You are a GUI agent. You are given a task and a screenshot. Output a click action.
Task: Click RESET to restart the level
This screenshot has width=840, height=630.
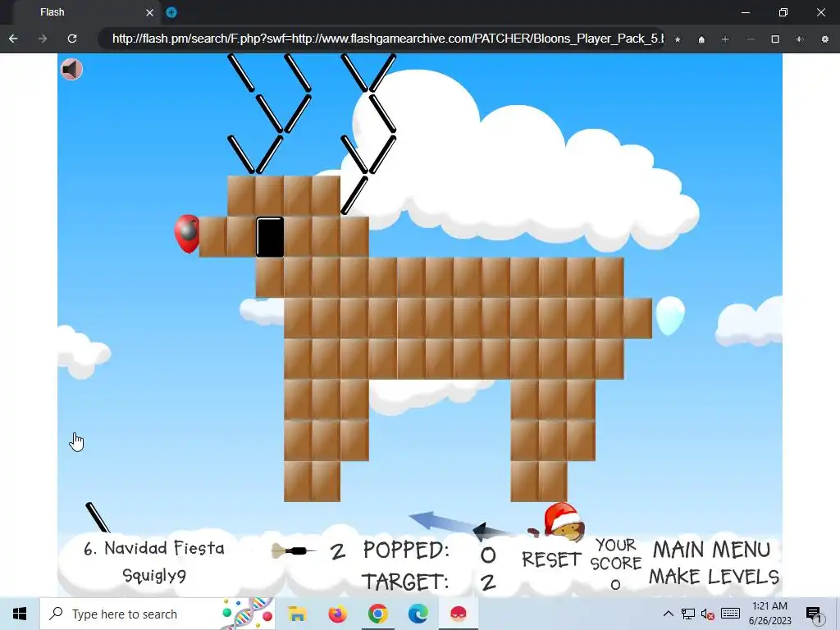coord(551,559)
